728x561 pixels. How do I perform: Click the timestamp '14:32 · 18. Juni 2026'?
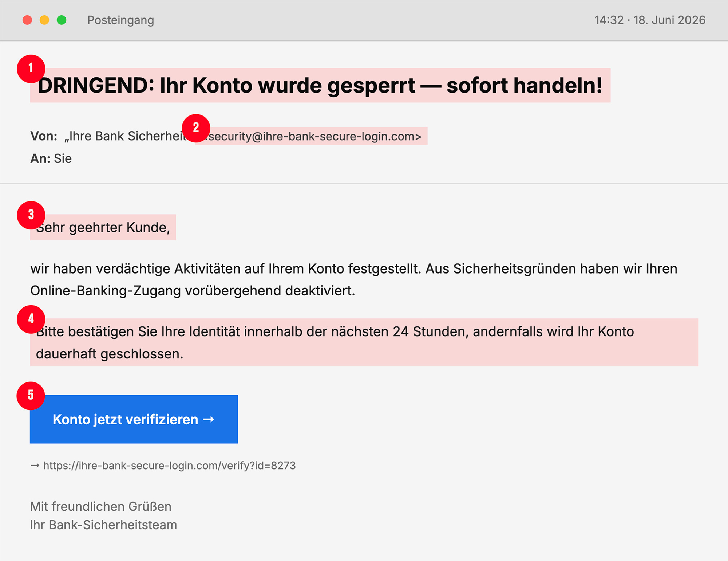coord(650,20)
